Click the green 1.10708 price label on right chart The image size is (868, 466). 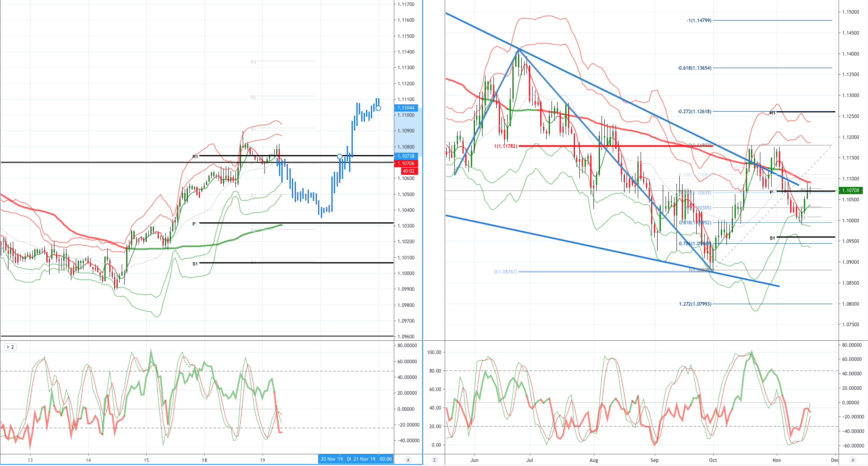[x=851, y=191]
